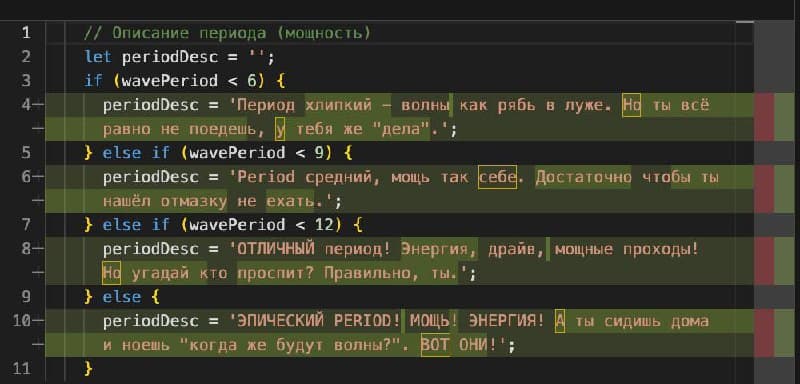This screenshot has height=384, width=800.
Task: Click line number 7 in the gutter
Action: pyautogui.click(x=26, y=225)
